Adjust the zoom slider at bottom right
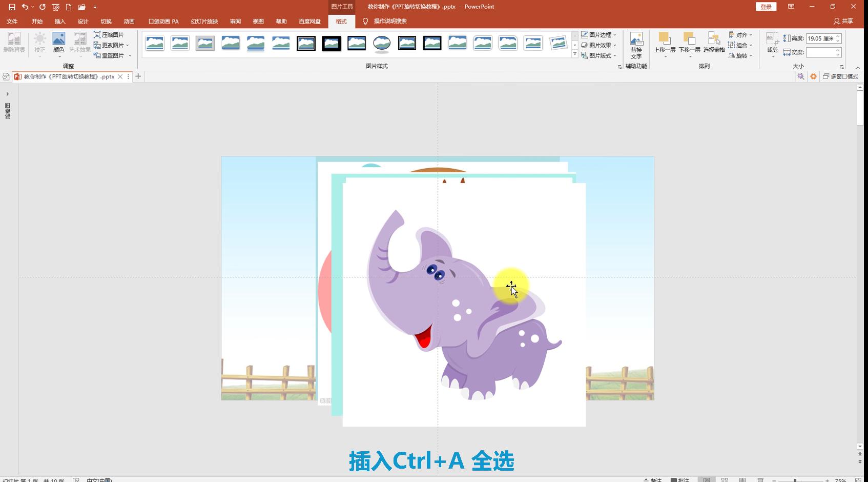The image size is (868, 482). tap(795, 479)
